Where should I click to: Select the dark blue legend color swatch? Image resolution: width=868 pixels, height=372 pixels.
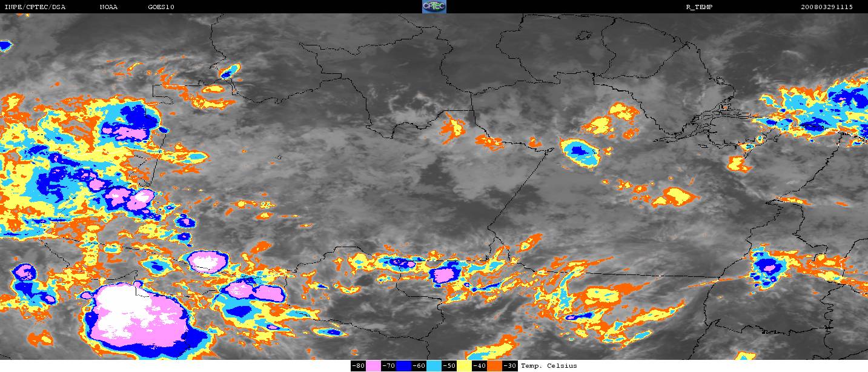coord(403,366)
